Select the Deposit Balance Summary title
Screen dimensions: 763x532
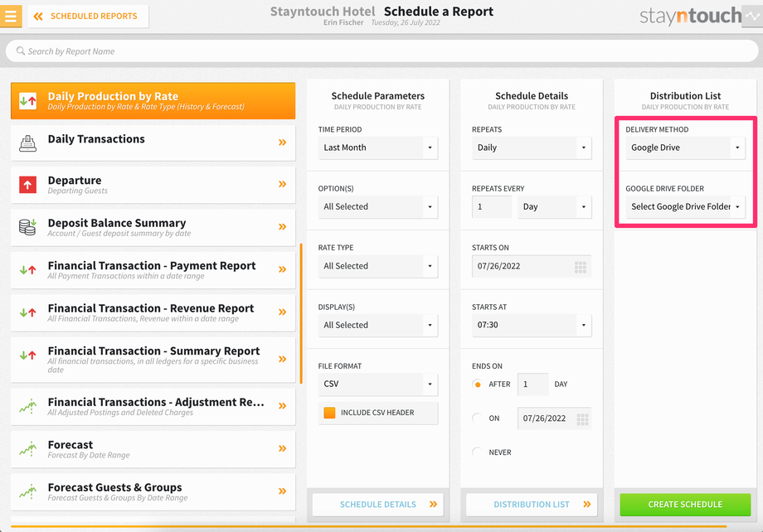(x=117, y=223)
